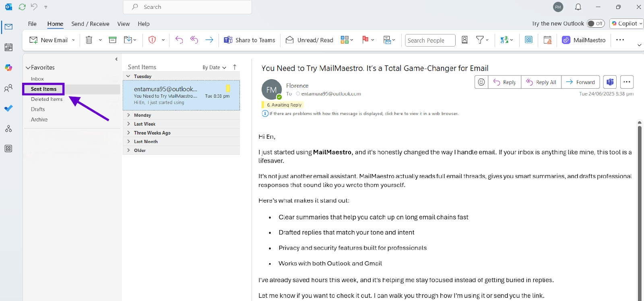The image size is (644, 301).
Task: Click ribbon Reply arrow icon
Action: [179, 40]
